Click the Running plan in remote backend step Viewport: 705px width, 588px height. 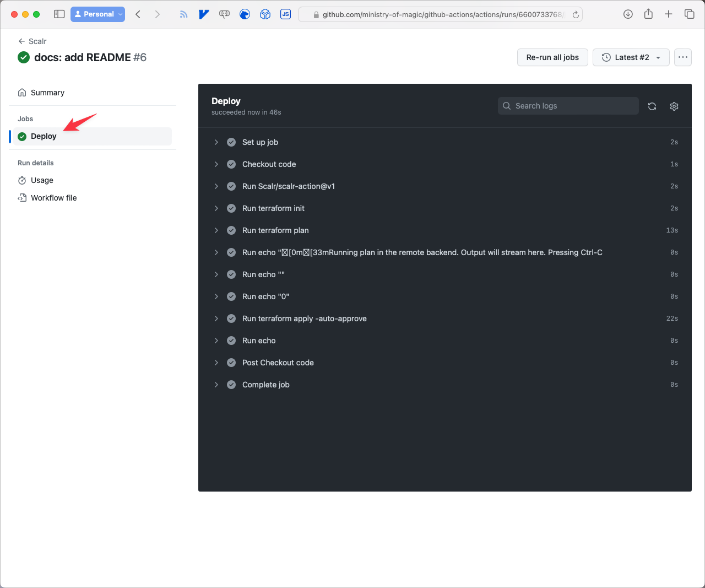click(x=445, y=252)
